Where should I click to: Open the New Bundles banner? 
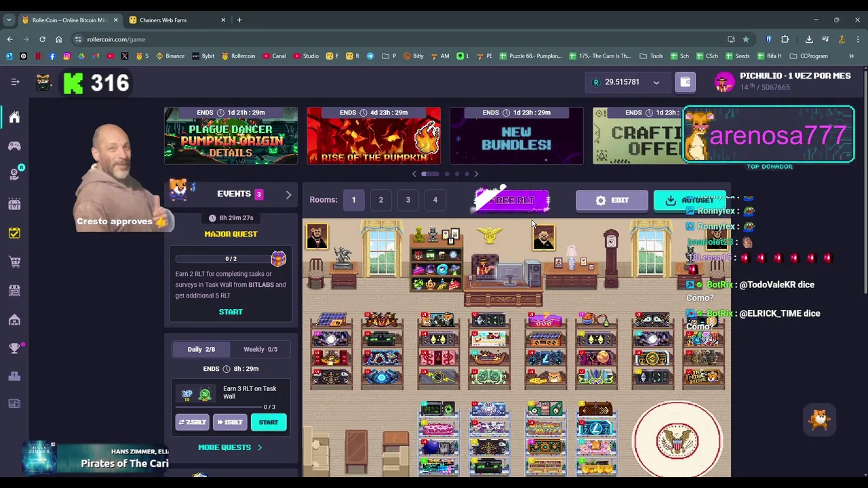click(x=516, y=136)
